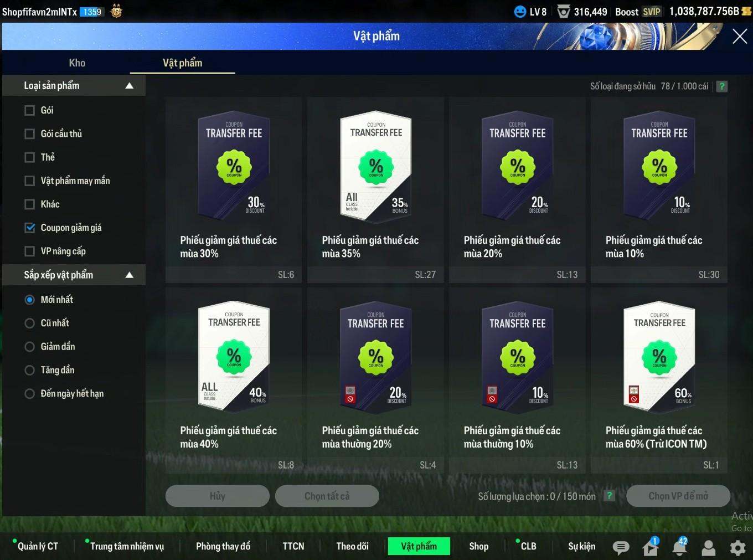Switch to the Kho tab
Screen dimensions: 753x560
(x=77, y=63)
